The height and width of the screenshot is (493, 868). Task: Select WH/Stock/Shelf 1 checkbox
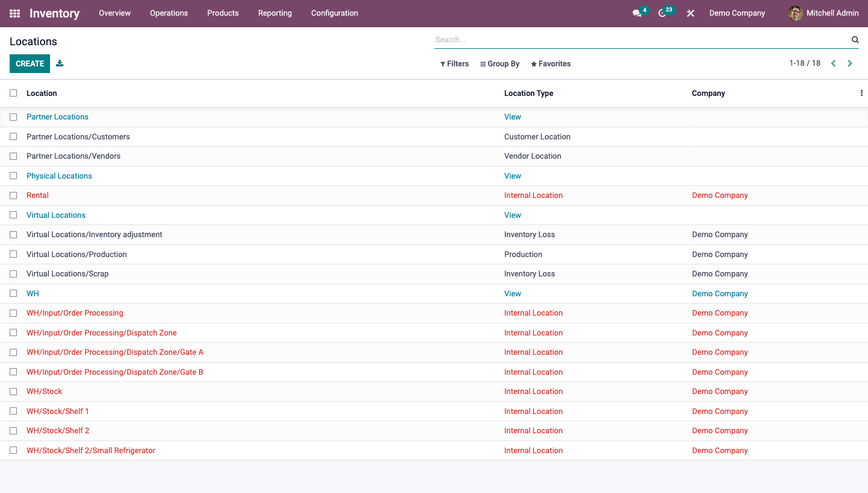click(x=13, y=411)
